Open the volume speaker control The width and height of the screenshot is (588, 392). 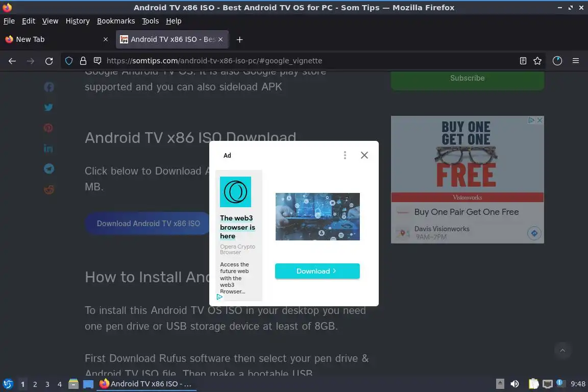coord(514,384)
